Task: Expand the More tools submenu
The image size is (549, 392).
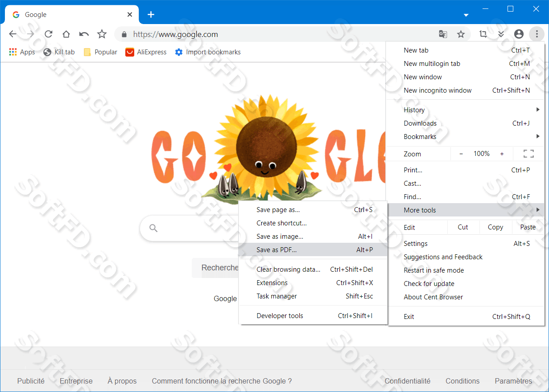Action: [x=467, y=210]
